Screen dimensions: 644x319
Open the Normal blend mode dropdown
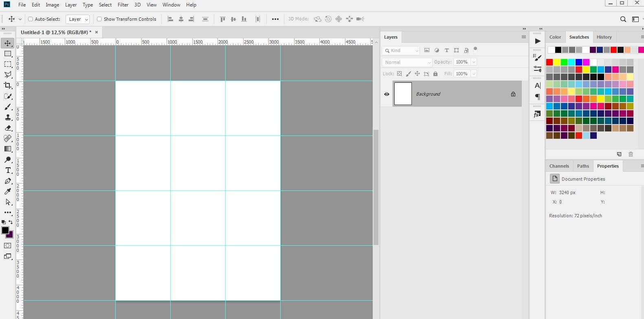[x=407, y=62]
